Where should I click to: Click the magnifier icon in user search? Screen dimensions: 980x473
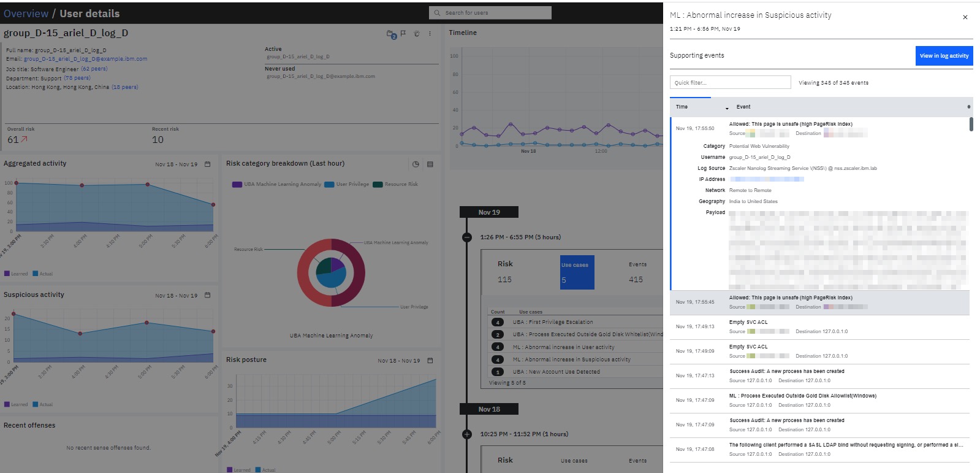click(x=437, y=13)
